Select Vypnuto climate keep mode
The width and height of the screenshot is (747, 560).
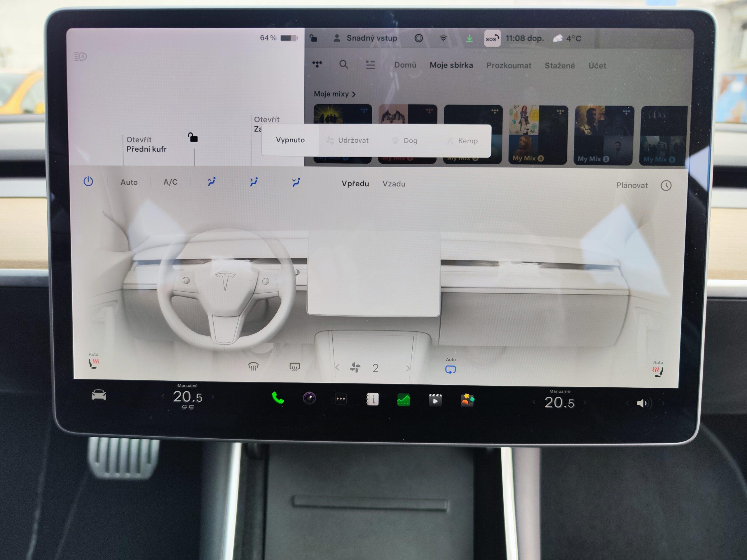click(290, 140)
